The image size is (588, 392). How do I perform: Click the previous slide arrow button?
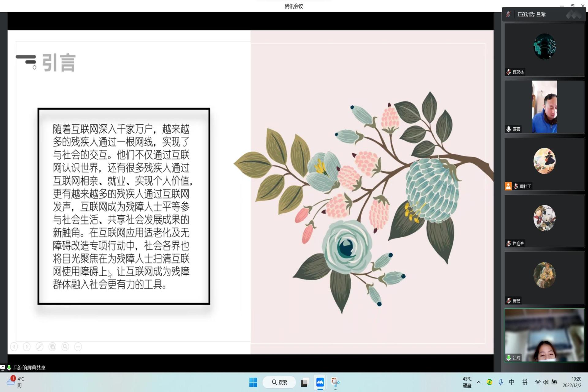[x=14, y=346]
